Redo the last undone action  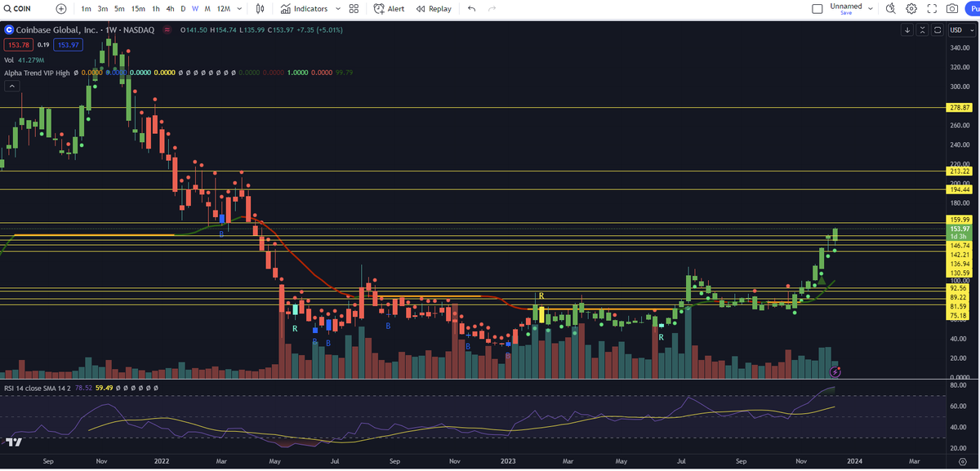point(492,8)
